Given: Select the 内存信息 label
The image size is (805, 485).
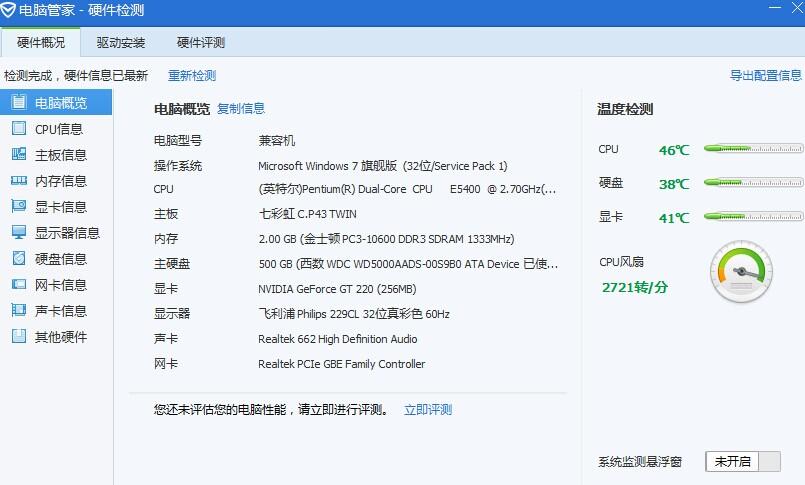Looking at the screenshot, I should [61, 181].
